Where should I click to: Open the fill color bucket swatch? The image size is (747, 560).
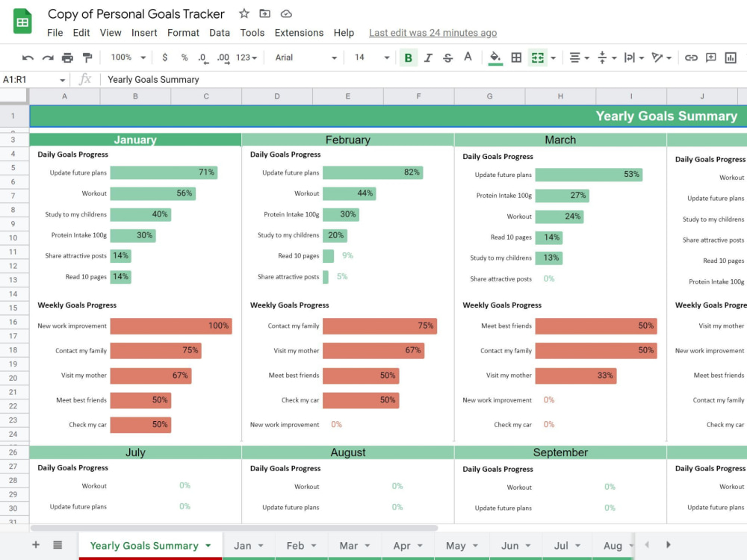[495, 58]
